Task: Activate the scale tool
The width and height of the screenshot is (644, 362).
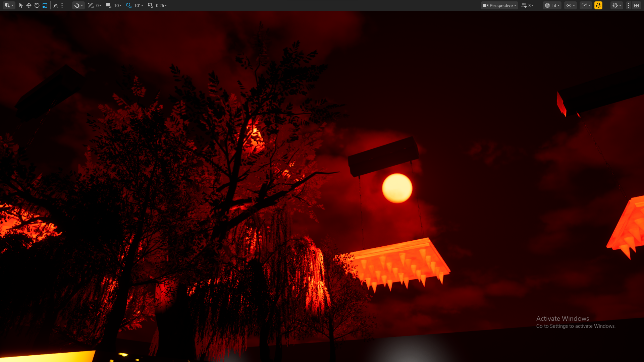Action: tap(45, 5)
